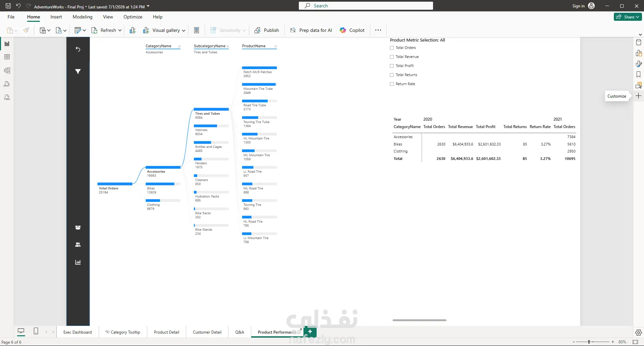
Task: Expand ribbon with chevron at right
Action: tap(640, 35)
